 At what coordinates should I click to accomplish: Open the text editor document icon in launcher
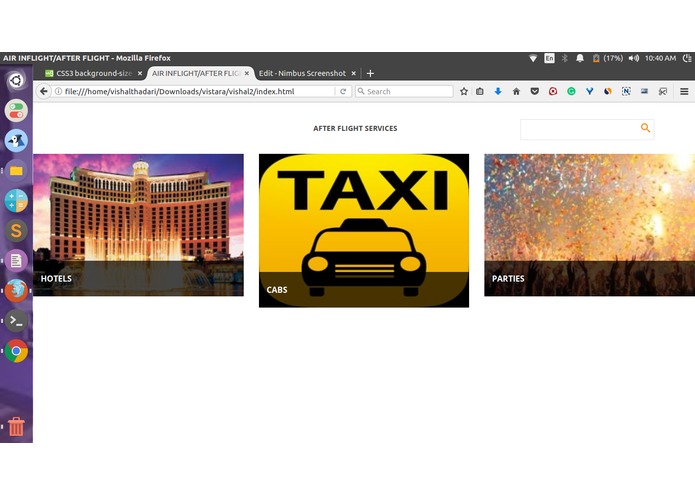coord(16,261)
